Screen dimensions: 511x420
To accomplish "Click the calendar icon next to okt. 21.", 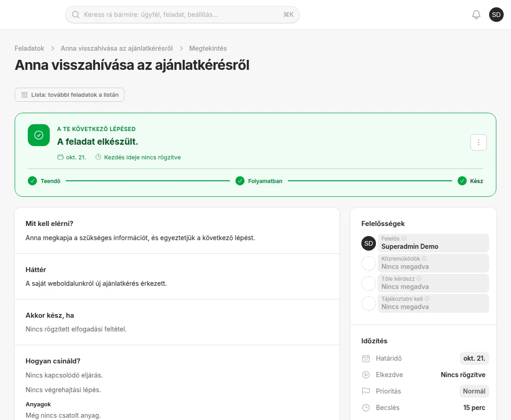I will (60, 157).
